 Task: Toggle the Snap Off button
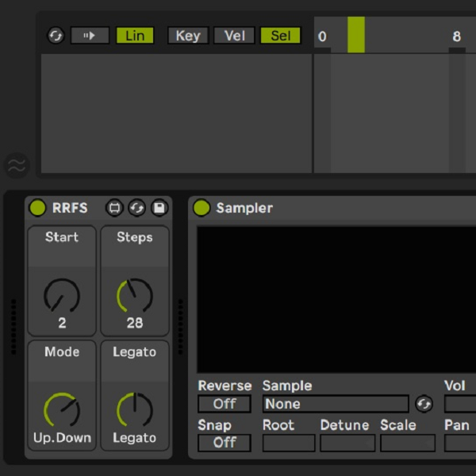[x=225, y=443]
